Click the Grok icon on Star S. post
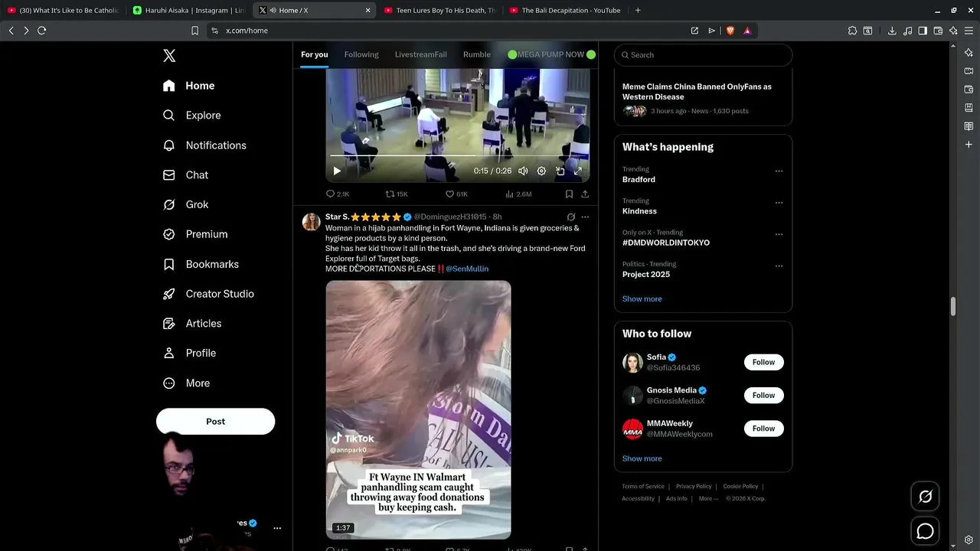This screenshot has width=980, height=551. tap(570, 217)
